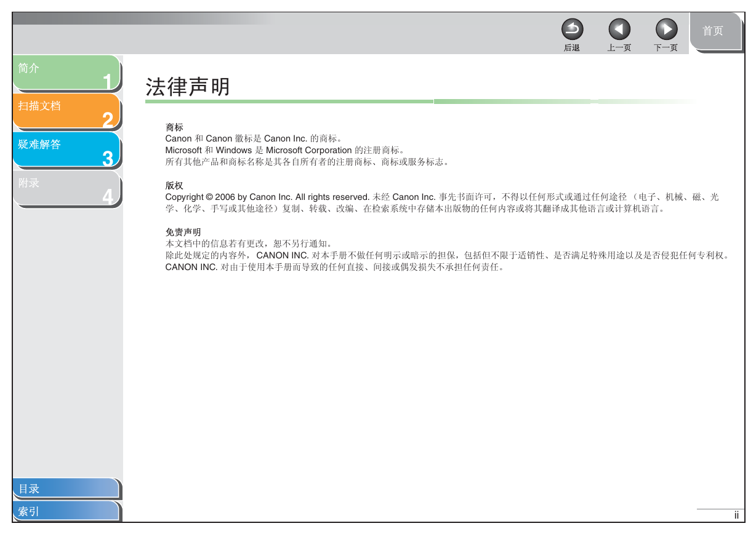This screenshot has height=534, width=756.
Task: Open chapter 3 疑难解答 tab
Action: [x=66, y=149]
